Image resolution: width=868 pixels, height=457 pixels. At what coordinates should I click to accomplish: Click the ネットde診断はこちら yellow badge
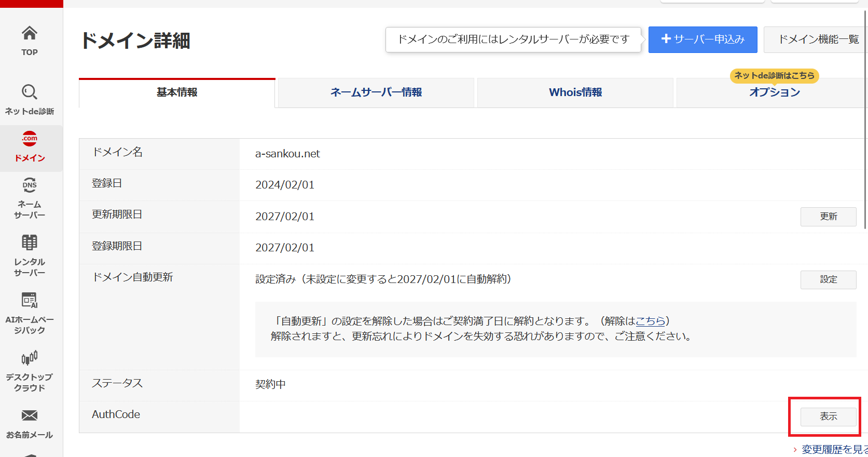pyautogui.click(x=774, y=76)
